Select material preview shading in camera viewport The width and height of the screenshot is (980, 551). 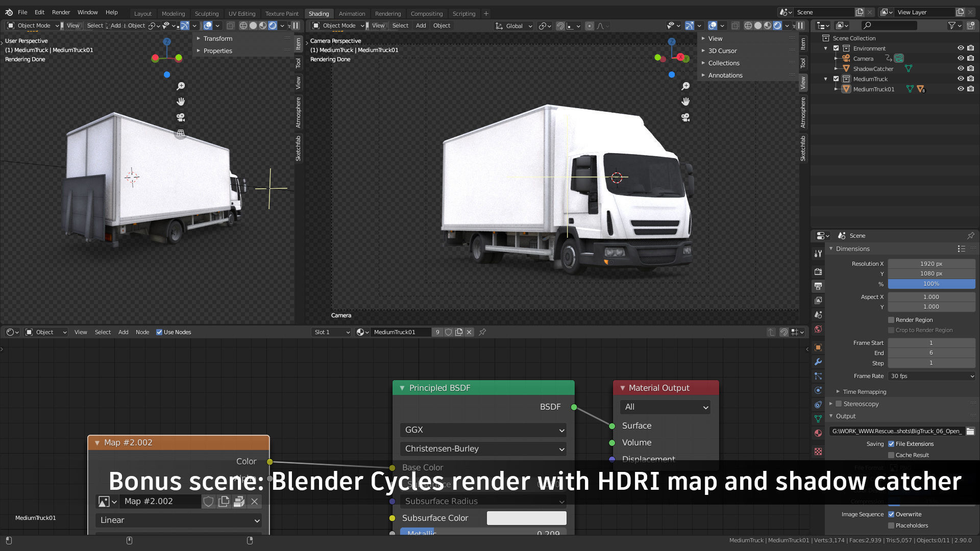768,26
